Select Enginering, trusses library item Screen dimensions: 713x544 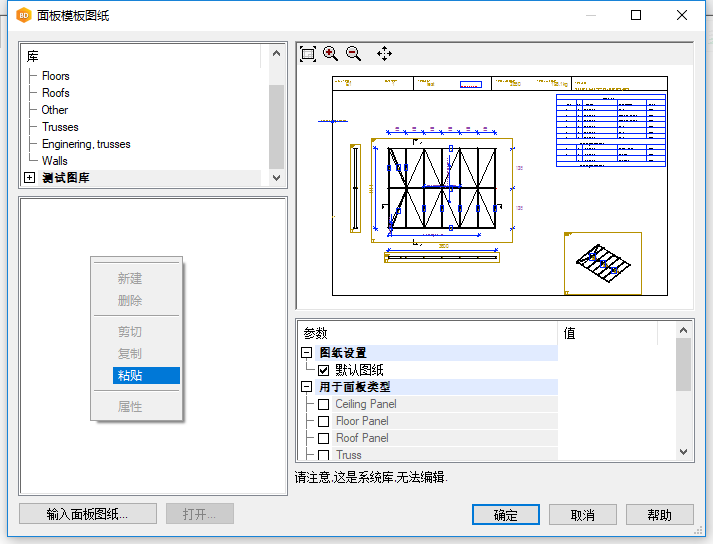click(x=86, y=144)
